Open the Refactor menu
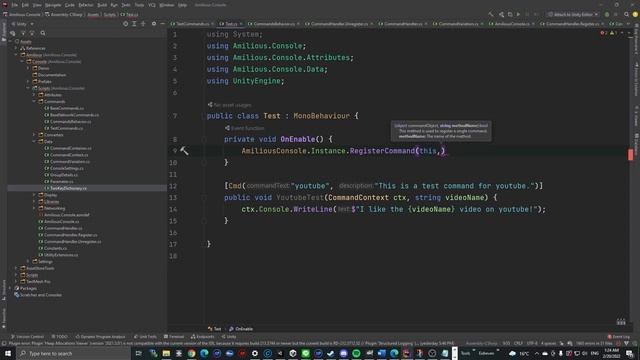Viewport: 640px width, 360px height. coord(86,5)
